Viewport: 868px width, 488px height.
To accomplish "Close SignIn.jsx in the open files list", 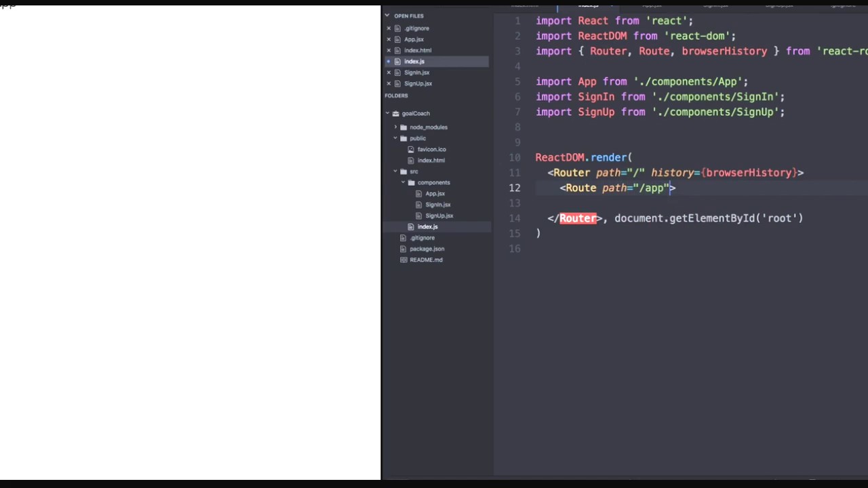I will pos(389,73).
